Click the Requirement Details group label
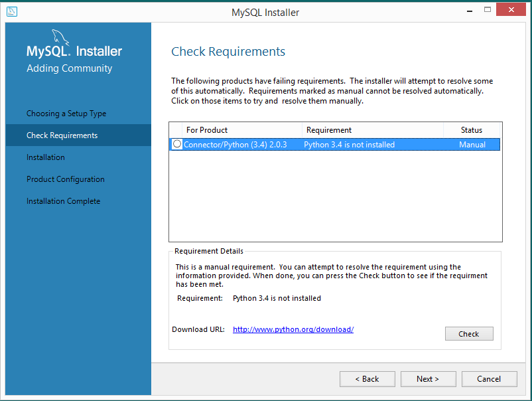The image size is (532, 401). (x=209, y=251)
